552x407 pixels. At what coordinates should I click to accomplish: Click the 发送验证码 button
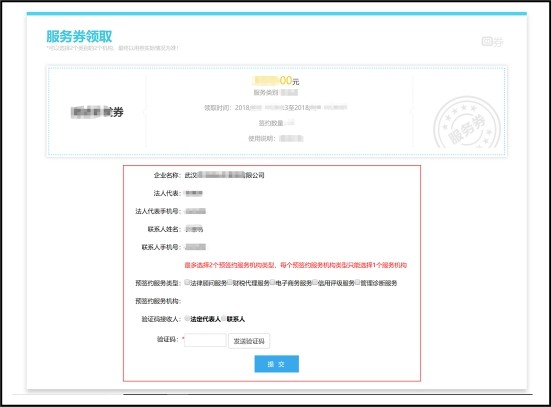pos(249,341)
